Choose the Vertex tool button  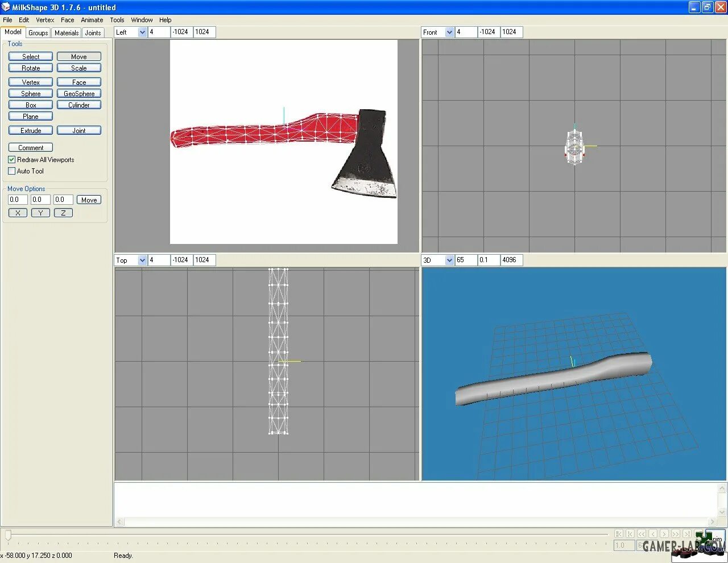[x=31, y=82]
